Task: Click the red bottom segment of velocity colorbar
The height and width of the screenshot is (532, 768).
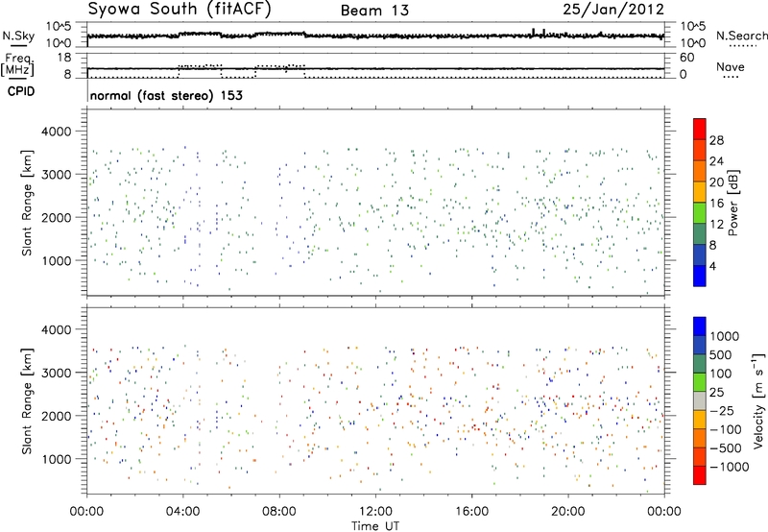Action: [700, 475]
